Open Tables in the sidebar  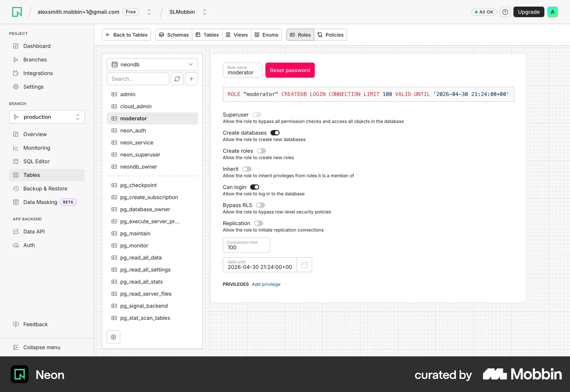click(47, 175)
